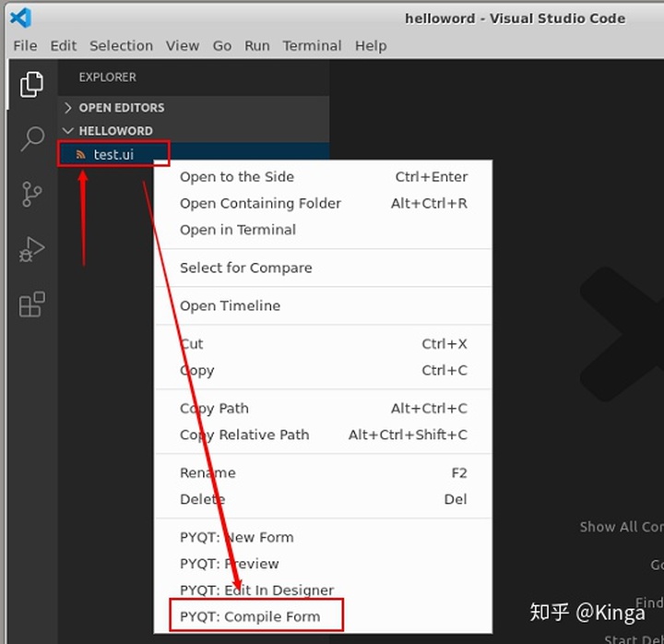Open the View menu

183,46
